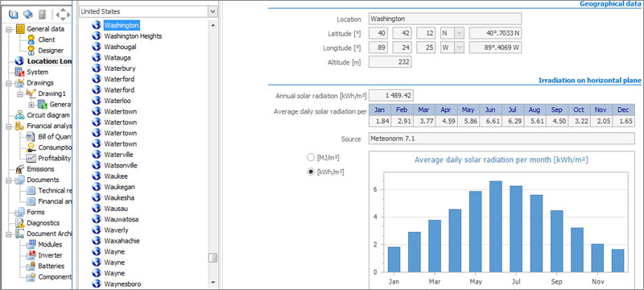Open the Bill of Quantities entry
Screen dimensions: 644x290
click(x=55, y=137)
